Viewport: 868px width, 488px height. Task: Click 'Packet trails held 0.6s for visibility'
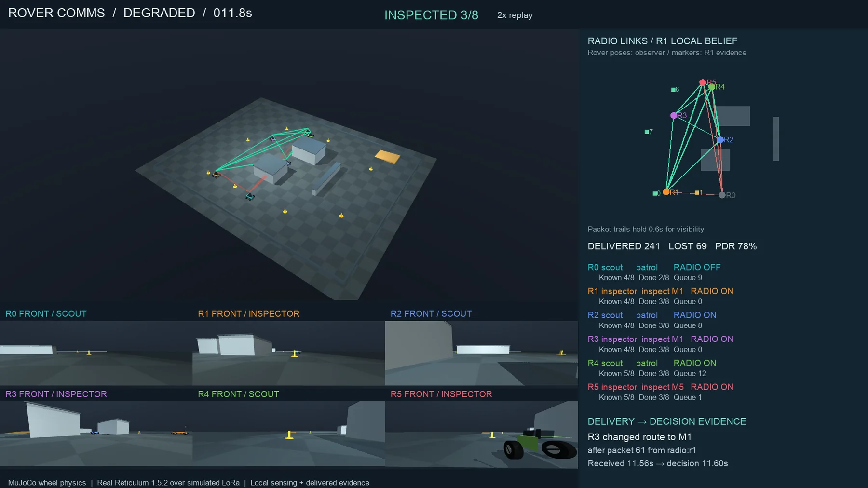click(x=645, y=229)
